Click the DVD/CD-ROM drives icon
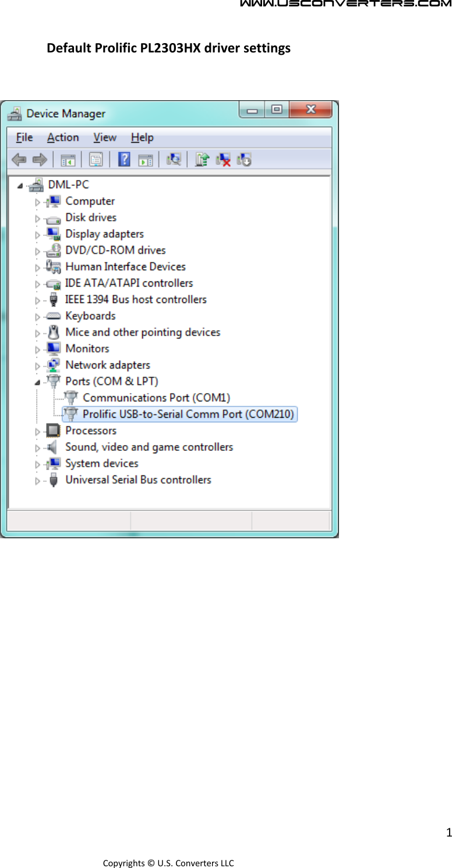The width and height of the screenshot is (452, 868). 53,250
